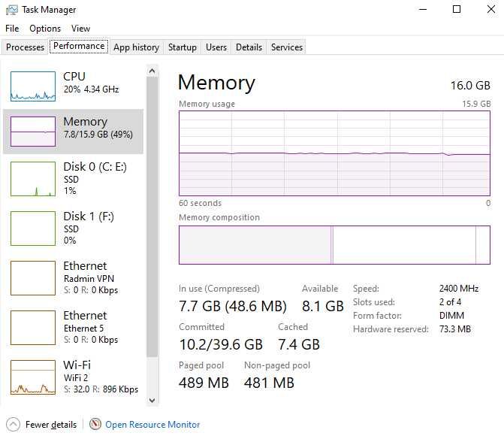Open the Services tab

287,47
